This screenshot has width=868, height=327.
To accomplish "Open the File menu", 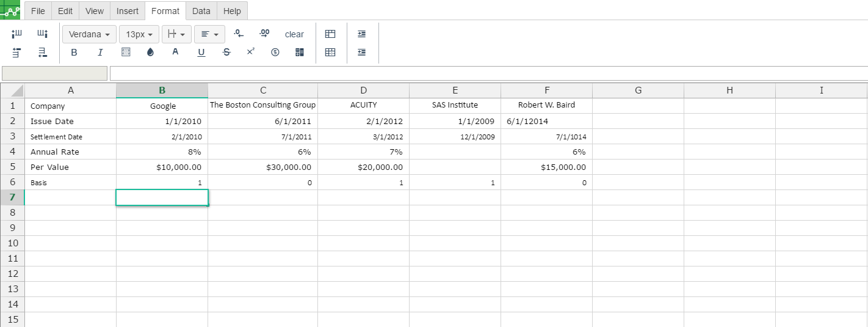I will click(x=38, y=11).
